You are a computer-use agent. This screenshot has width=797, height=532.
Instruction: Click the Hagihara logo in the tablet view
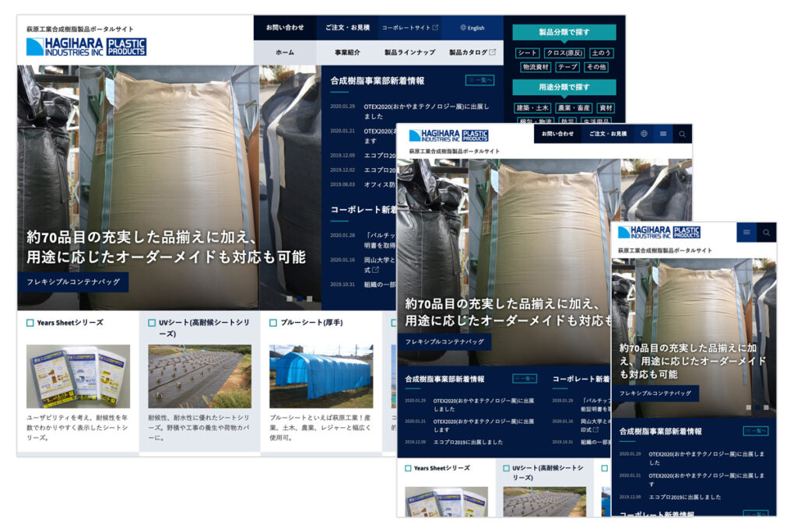[448, 135]
